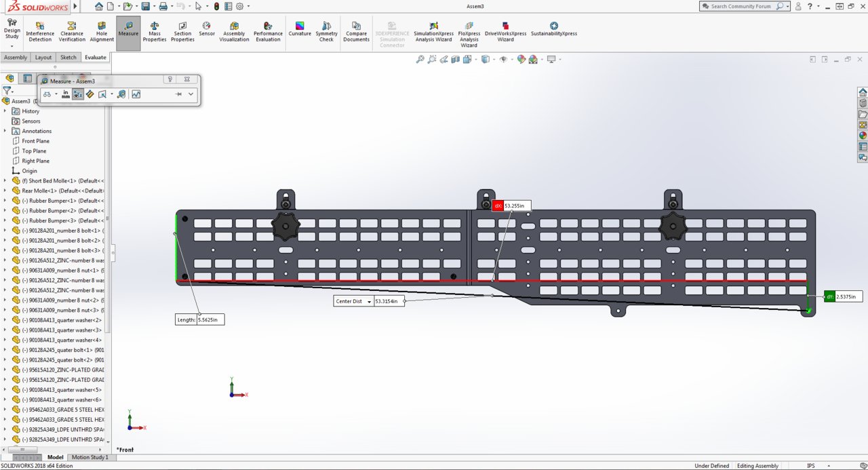The height and width of the screenshot is (470, 868).
Task: Toggle Show XYZ Measurements in Measure dialog
Action: click(x=77, y=94)
